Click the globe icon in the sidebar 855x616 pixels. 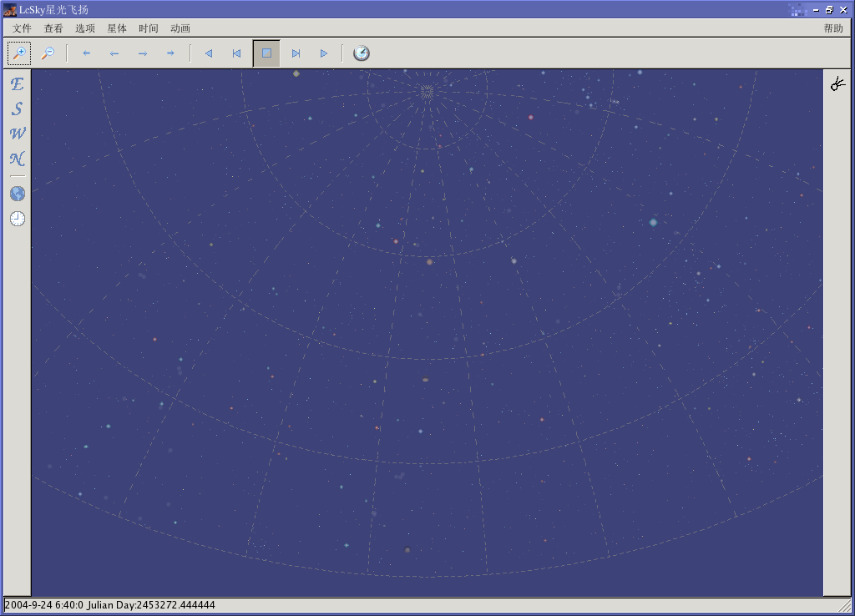pos(18,194)
